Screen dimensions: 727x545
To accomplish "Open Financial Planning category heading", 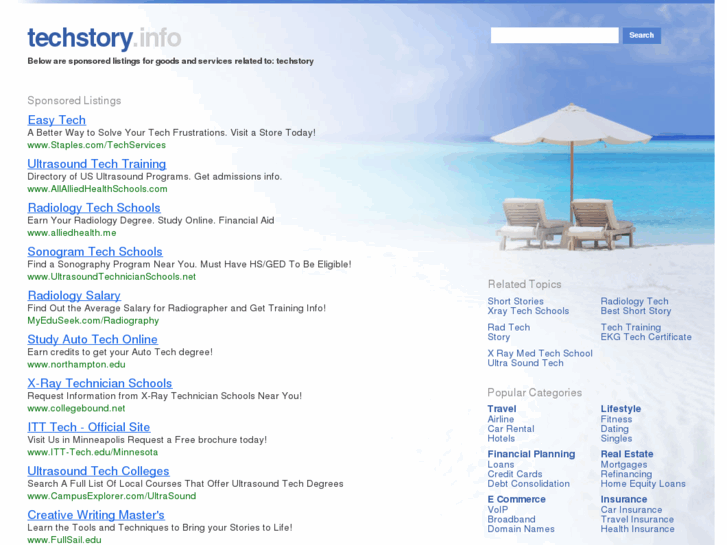I will pos(531,455).
